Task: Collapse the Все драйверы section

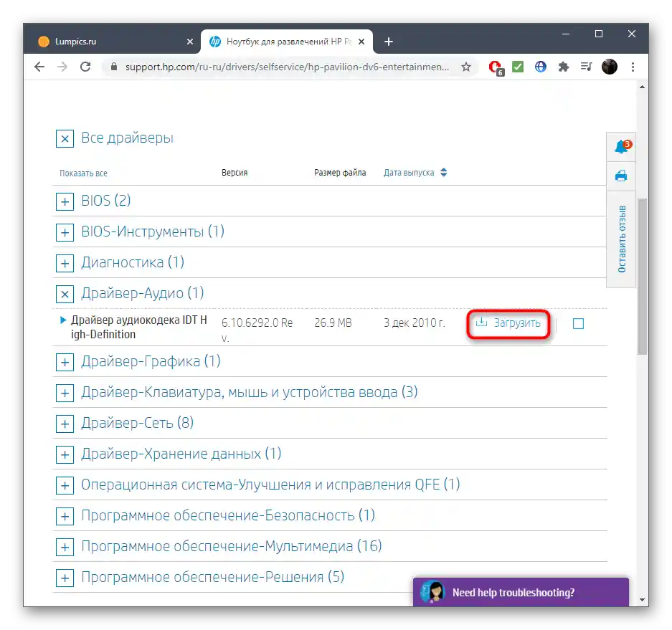Action: pos(65,139)
